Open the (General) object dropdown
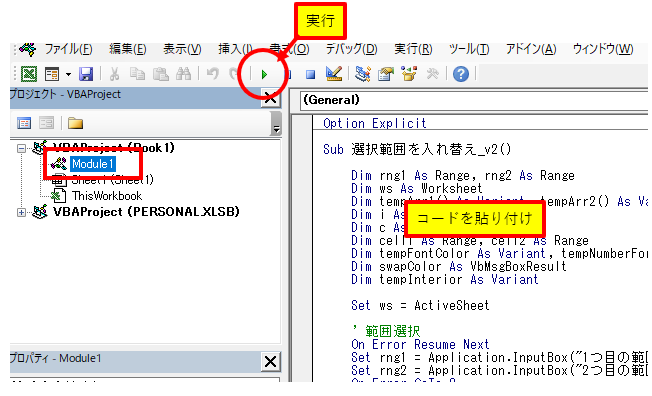This screenshot has height=396, width=652. tap(473, 100)
